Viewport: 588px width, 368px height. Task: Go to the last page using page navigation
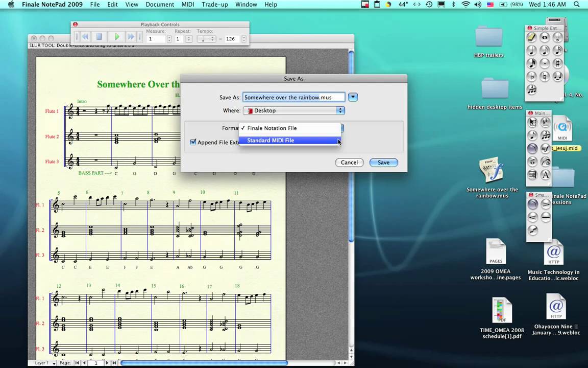[114, 363]
